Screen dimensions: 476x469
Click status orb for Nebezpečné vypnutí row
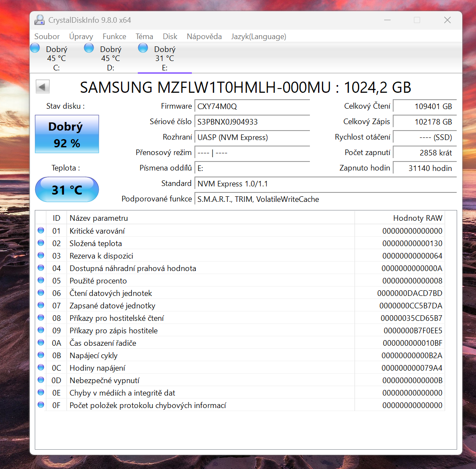point(41,380)
